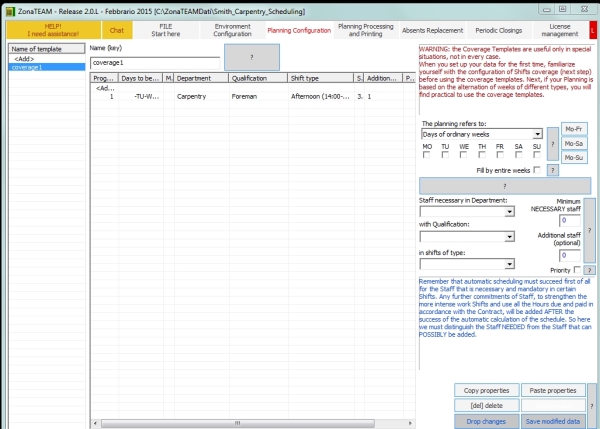Open the Absents Replacement tab
Screen dimensions: 600x429
click(432, 30)
